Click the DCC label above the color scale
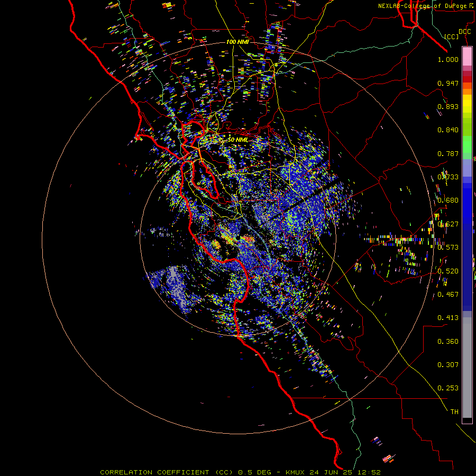476x476 pixels. point(465,32)
